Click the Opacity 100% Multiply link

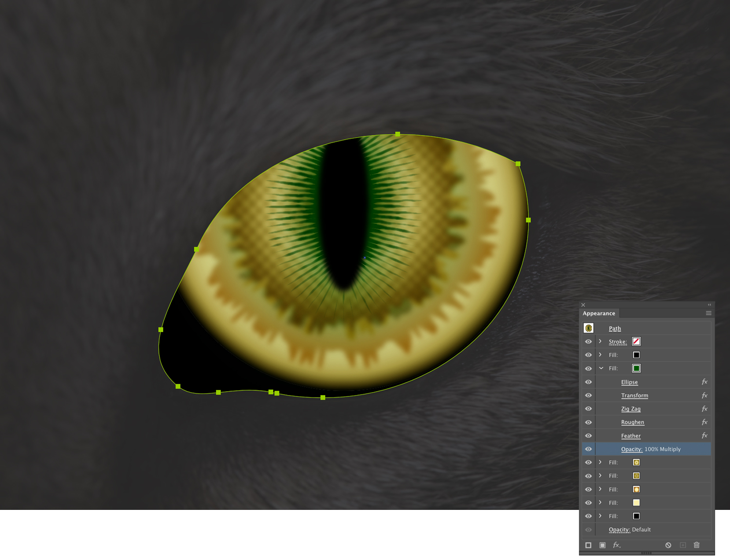[x=631, y=449]
